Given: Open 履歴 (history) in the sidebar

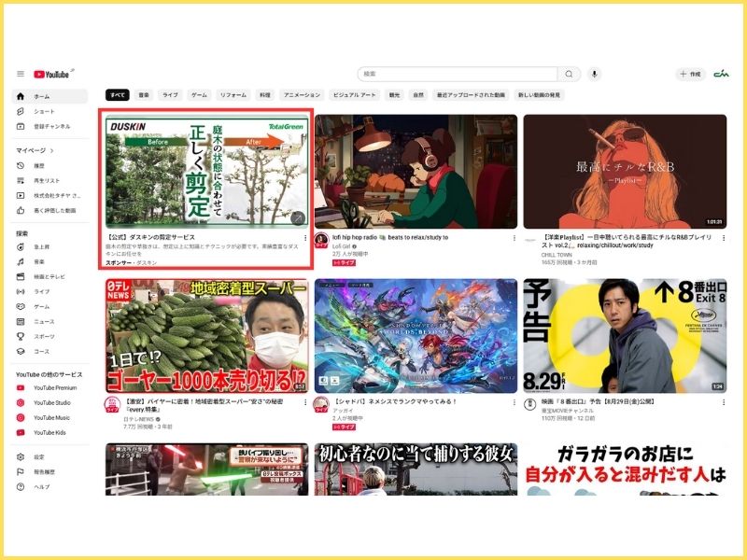Looking at the screenshot, I should 49,166.
